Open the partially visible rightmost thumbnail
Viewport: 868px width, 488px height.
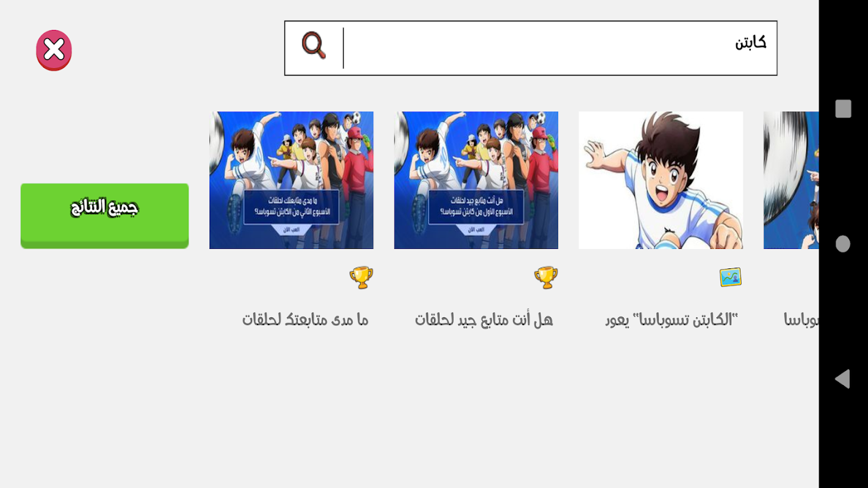click(791, 180)
